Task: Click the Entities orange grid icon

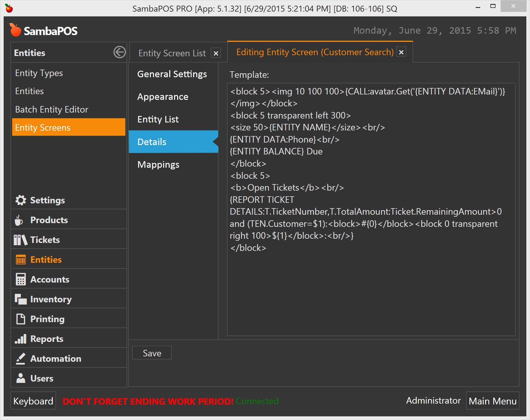Action: coord(21,260)
